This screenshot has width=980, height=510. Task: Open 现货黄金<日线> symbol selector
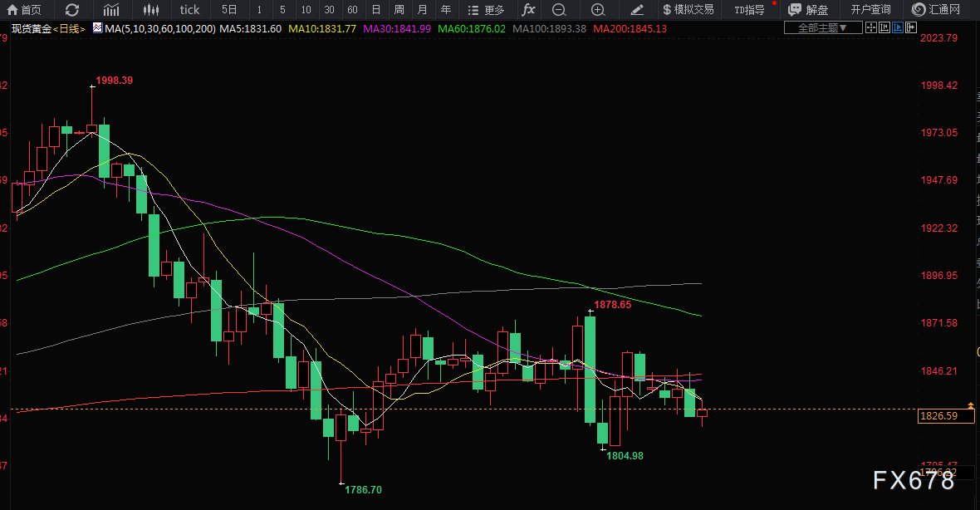(x=49, y=29)
